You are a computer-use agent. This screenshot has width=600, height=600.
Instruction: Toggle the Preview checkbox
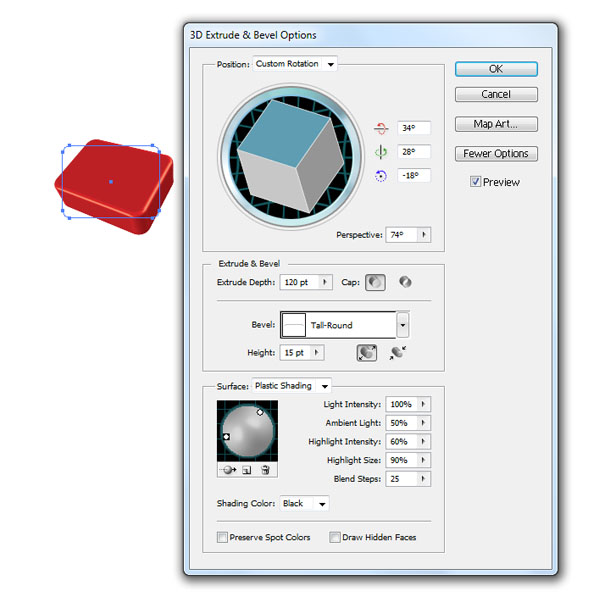pos(475,181)
